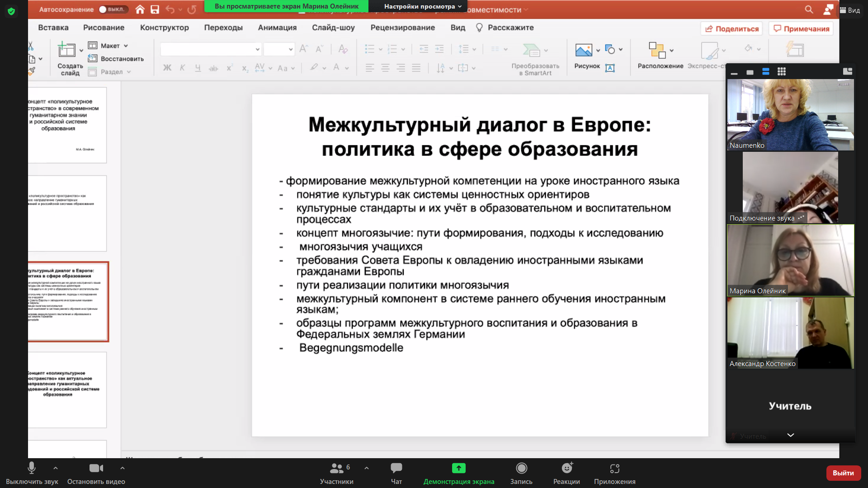The image size is (868, 488).
Task: Click the Reactions smiley icon
Action: coord(566,469)
